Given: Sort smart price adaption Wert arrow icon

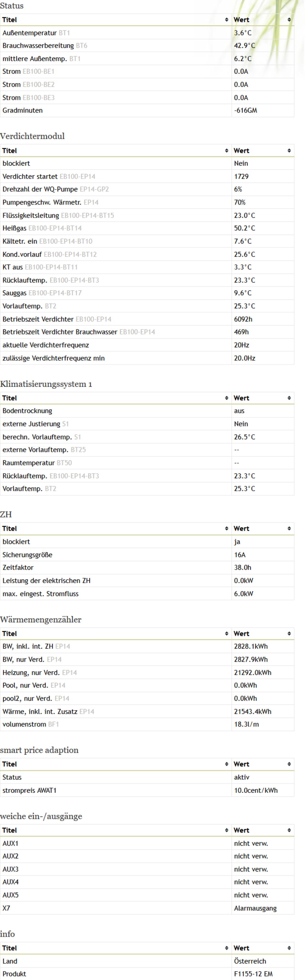Looking at the screenshot, I should click(290, 764).
